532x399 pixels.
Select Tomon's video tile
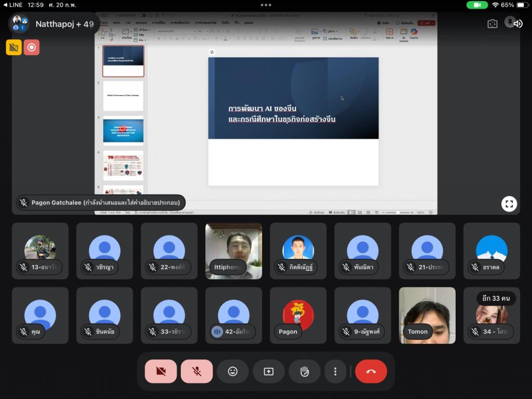427,315
